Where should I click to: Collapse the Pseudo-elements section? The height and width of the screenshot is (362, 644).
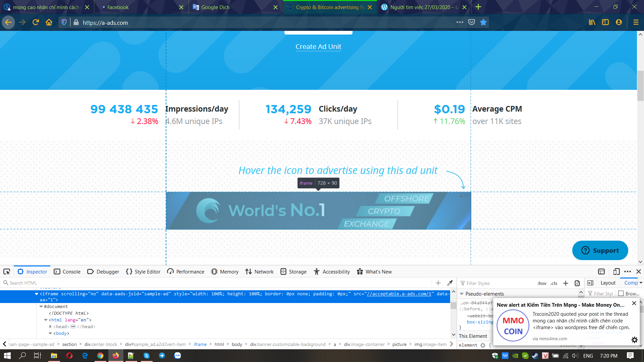pos(462,294)
